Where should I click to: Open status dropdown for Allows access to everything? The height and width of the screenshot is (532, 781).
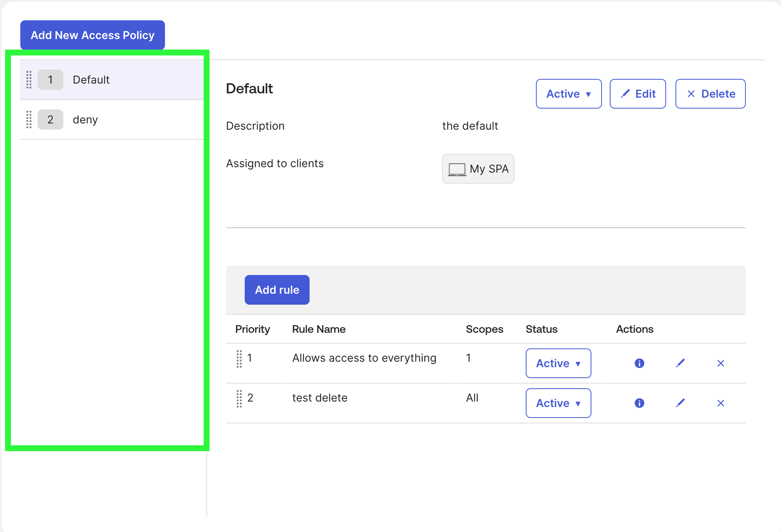pos(558,363)
